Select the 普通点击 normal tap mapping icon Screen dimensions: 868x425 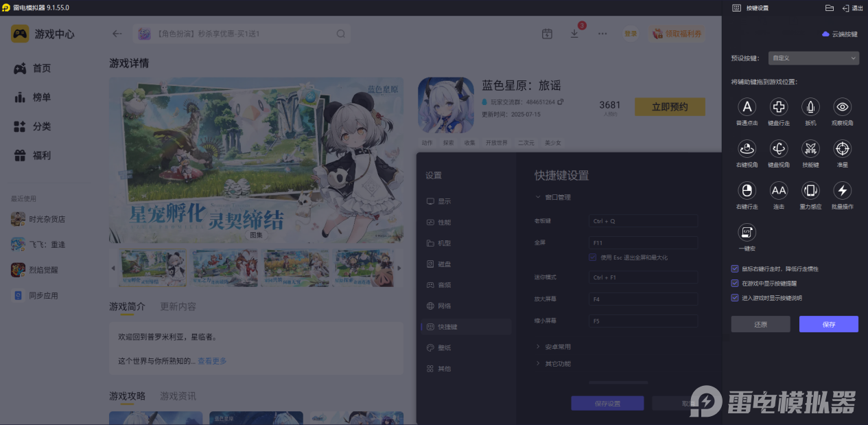(747, 108)
